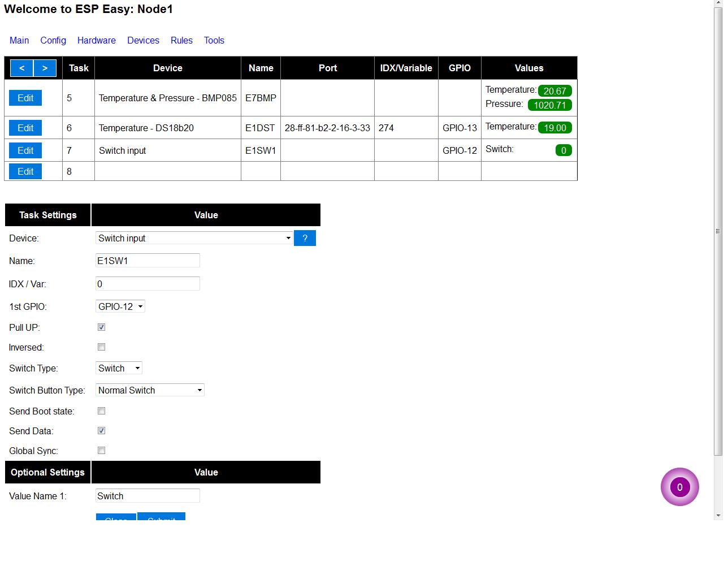Viewport: 728px width, 579px height.
Task: Enable the Global Sync checkbox
Action: 102,451
